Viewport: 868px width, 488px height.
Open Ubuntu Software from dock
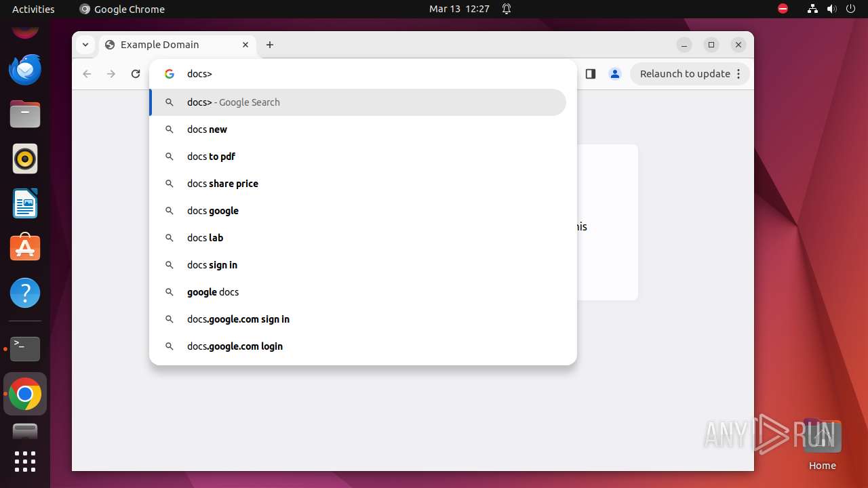click(x=25, y=248)
